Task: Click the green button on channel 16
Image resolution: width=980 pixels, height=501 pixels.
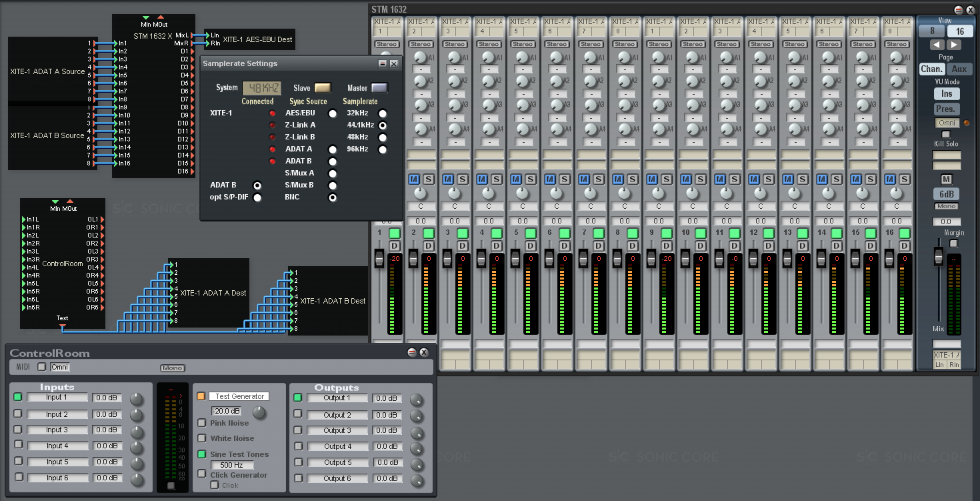Action: 905,233
